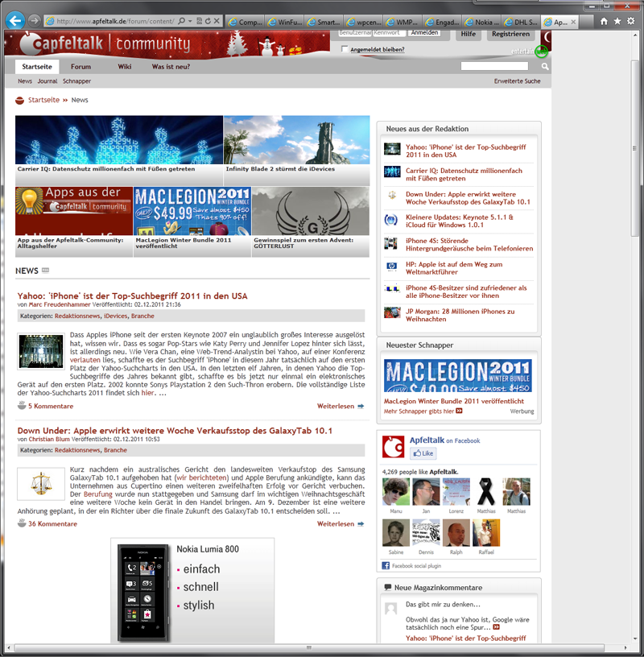
Task: Open MacLegion Winter Bundle Schnapper banner
Action: (457, 375)
